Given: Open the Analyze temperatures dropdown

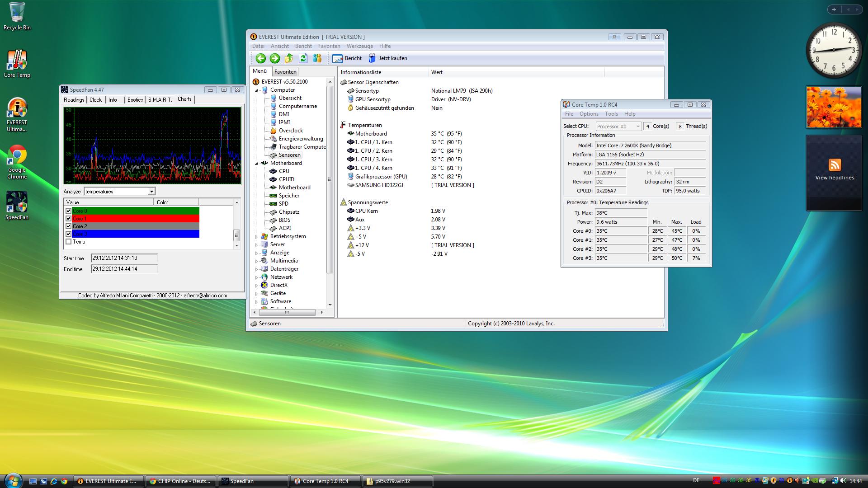Looking at the screenshot, I should point(151,192).
